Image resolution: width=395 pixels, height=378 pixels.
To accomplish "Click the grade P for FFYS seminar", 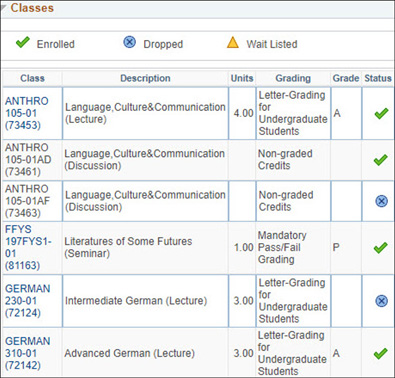I will (x=336, y=247).
